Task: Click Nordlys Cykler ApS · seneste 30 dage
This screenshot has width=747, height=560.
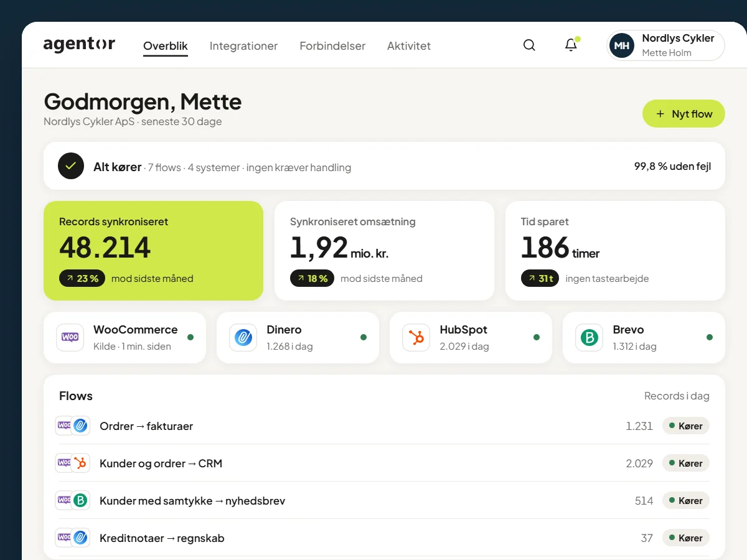Action: (133, 121)
